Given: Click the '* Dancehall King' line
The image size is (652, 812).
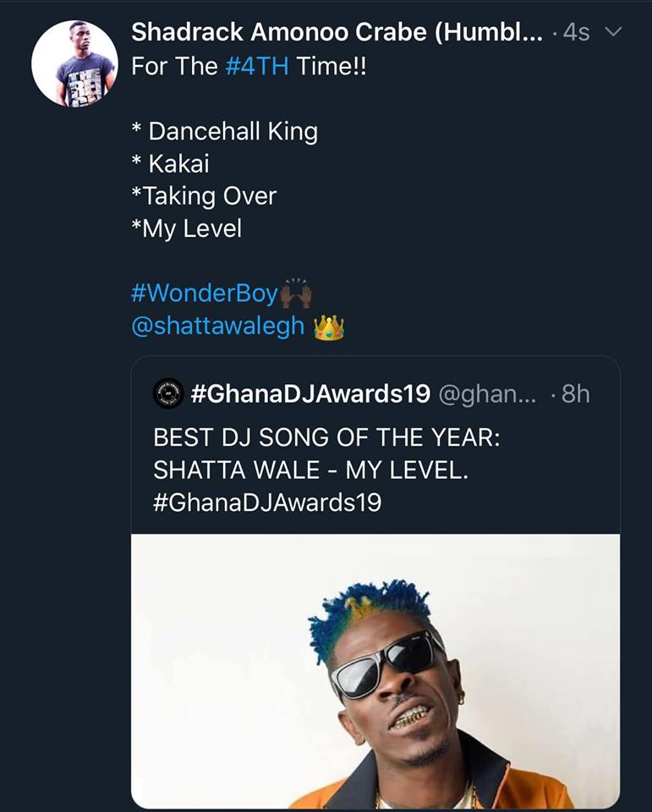Looking at the screenshot, I should click(225, 131).
